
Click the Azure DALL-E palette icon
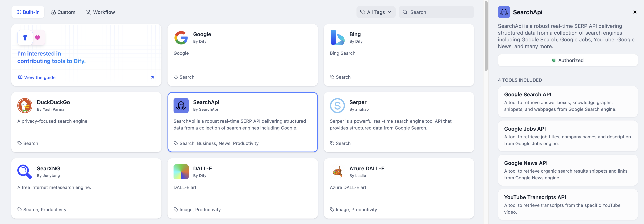[337, 172]
